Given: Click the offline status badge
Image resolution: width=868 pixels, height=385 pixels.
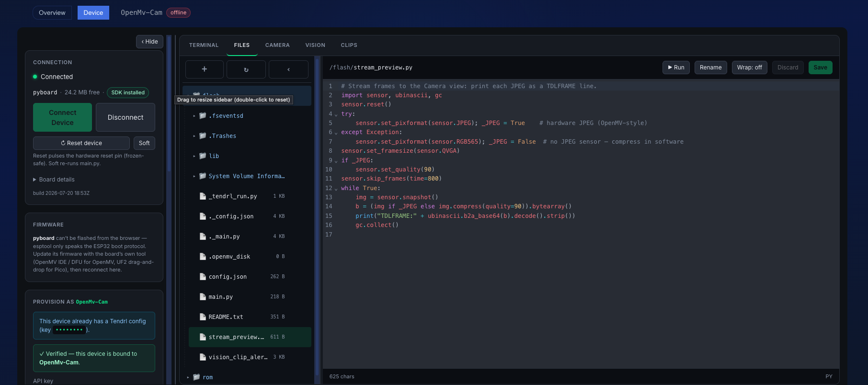Looking at the screenshot, I should coord(178,13).
